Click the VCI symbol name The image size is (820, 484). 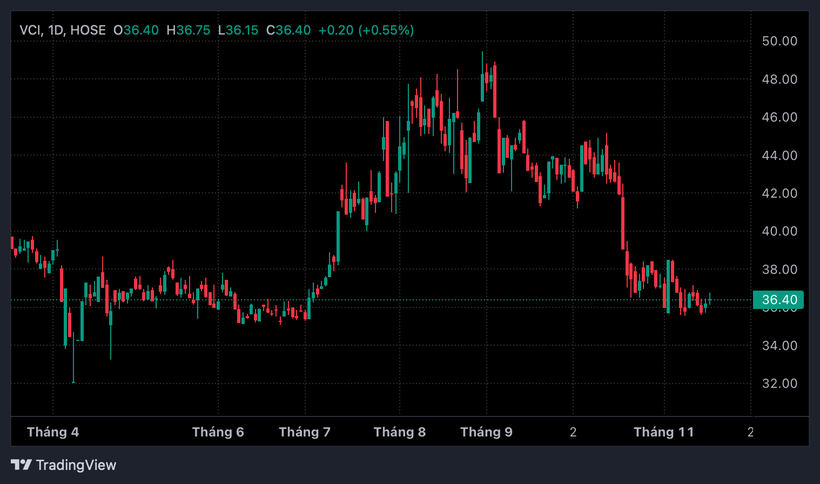pyautogui.click(x=31, y=30)
